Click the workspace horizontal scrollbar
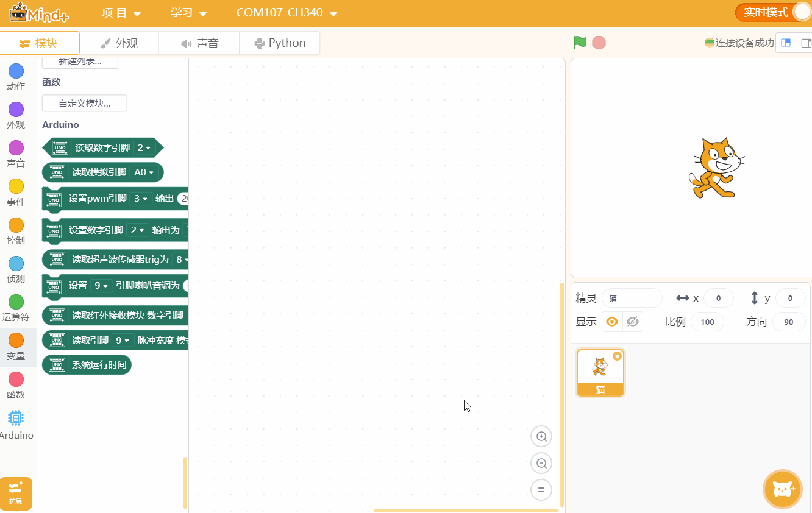The height and width of the screenshot is (513, 812). click(x=466, y=511)
